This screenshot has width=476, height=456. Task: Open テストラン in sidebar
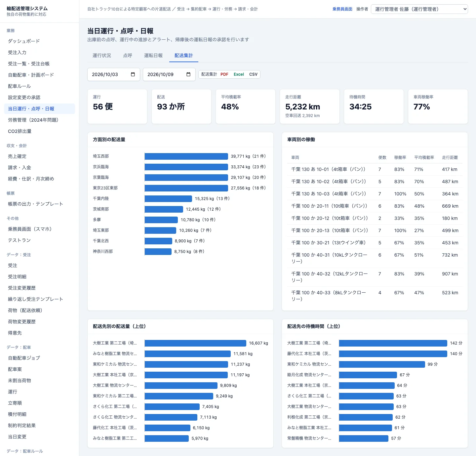click(39, 240)
